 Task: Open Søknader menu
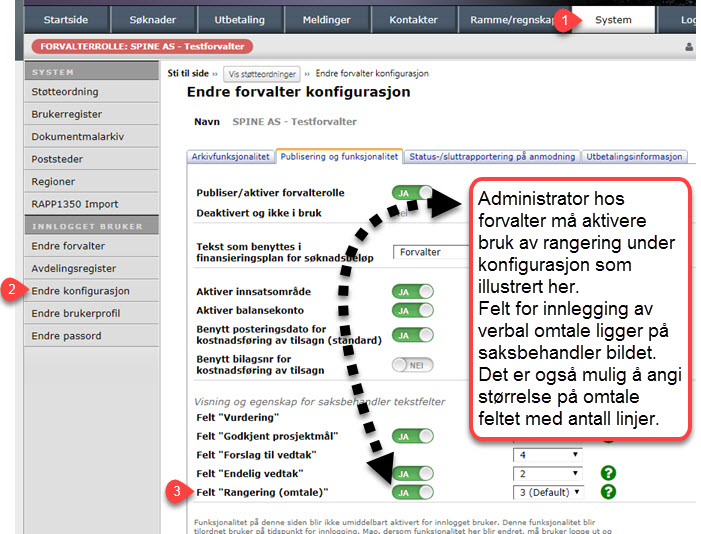tap(152, 20)
